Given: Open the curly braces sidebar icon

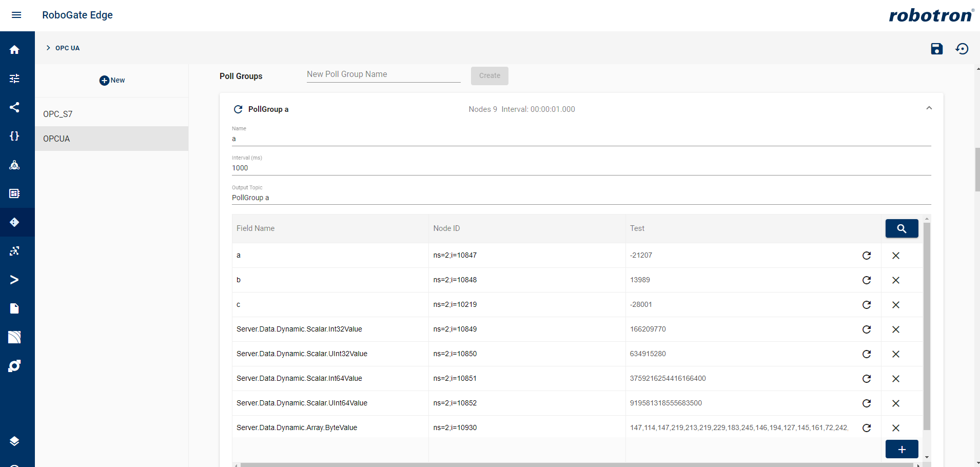Looking at the screenshot, I should [14, 136].
